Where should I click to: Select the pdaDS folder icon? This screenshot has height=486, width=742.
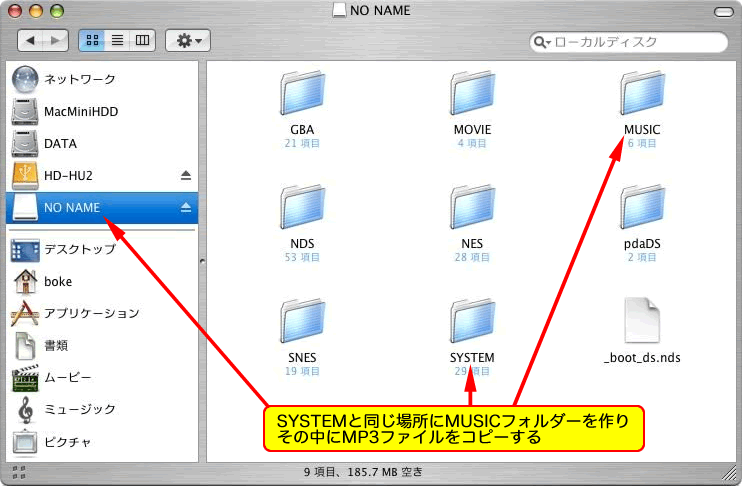coord(642,207)
